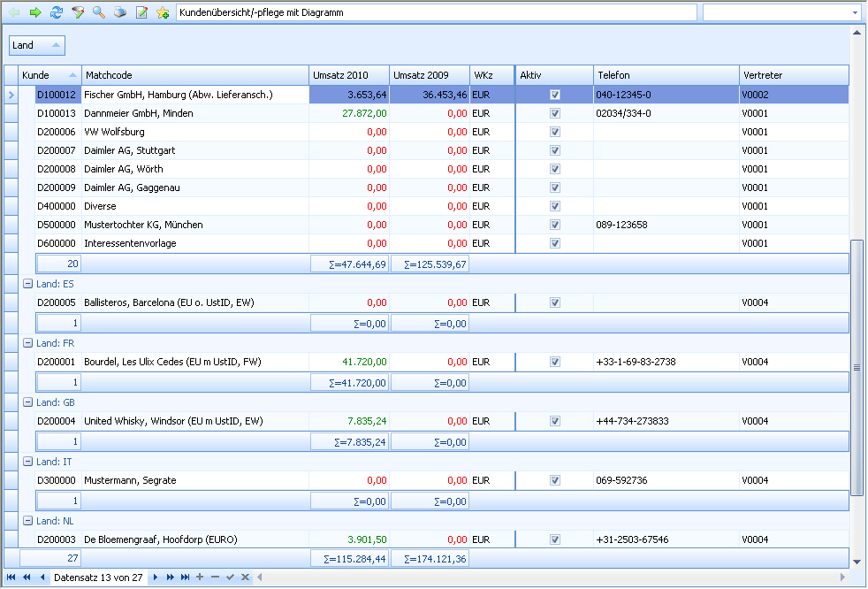The image size is (868, 589).
Task: Jump to the last record
Action: point(185,578)
